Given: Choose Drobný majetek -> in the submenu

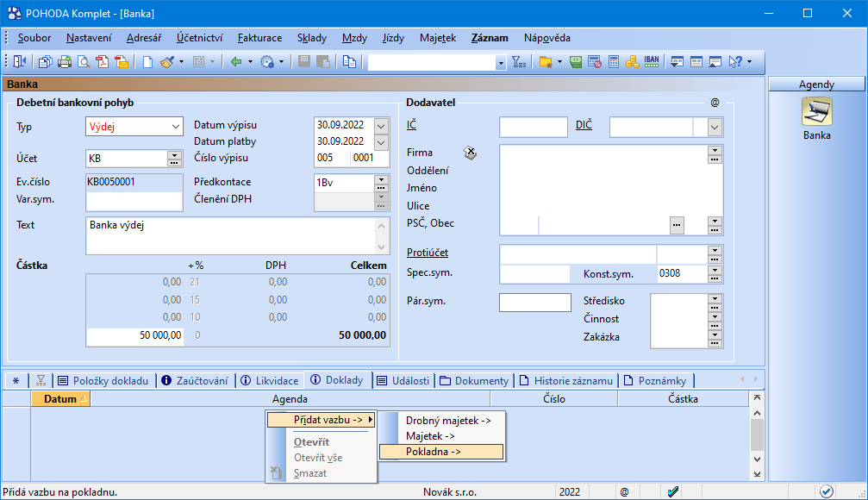Looking at the screenshot, I should [441, 421].
